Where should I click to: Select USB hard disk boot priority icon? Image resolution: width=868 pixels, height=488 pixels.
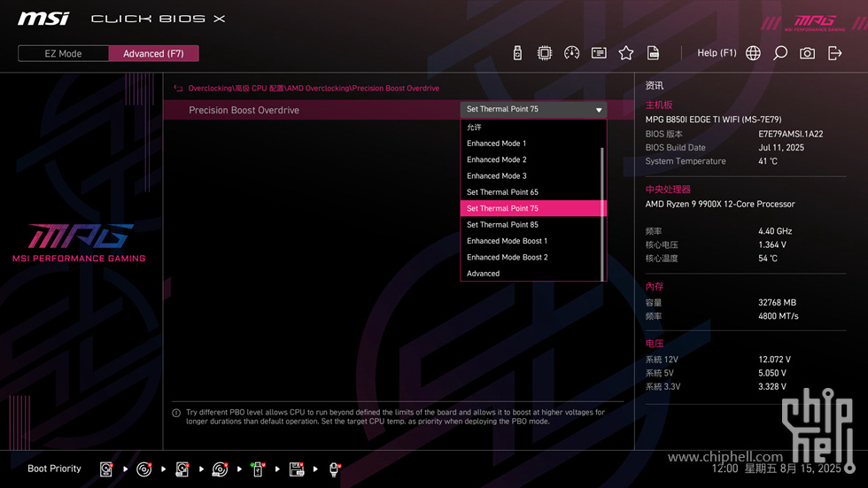click(182, 469)
